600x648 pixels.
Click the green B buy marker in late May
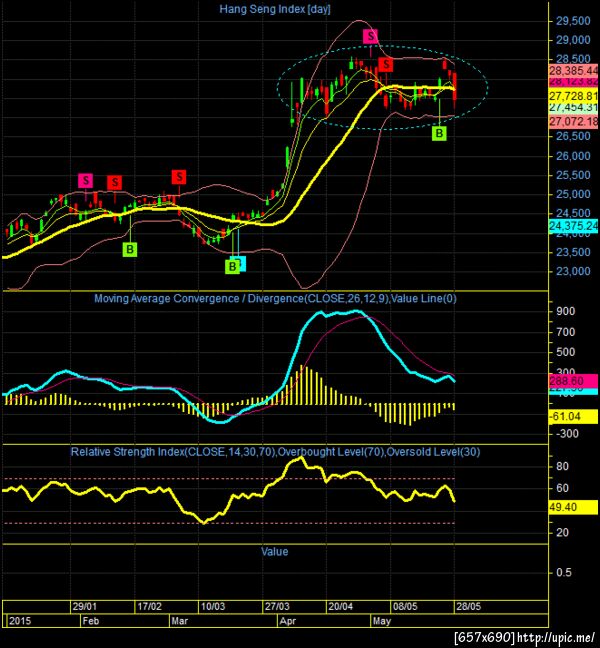(439, 133)
